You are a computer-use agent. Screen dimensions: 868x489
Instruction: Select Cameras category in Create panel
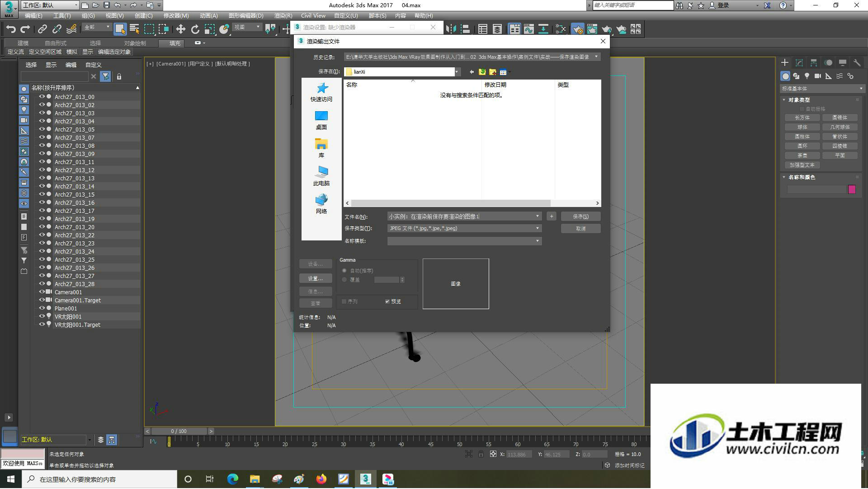pyautogui.click(x=818, y=76)
